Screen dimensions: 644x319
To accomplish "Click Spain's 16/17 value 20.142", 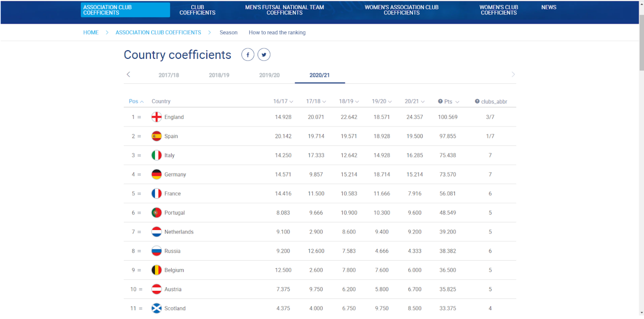I will (283, 136).
